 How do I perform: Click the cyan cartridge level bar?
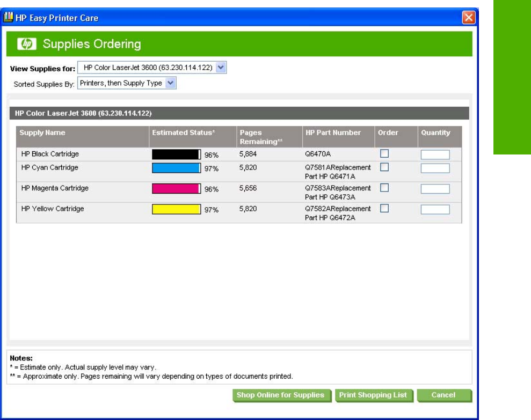click(177, 168)
